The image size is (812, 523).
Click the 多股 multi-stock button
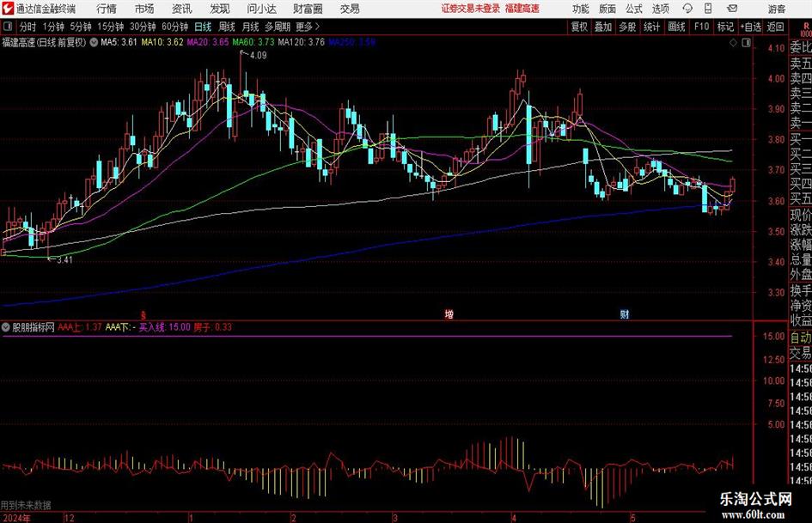[x=627, y=27]
